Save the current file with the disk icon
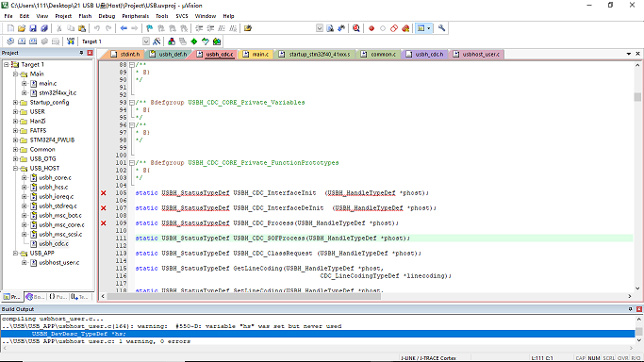 (x=33, y=28)
